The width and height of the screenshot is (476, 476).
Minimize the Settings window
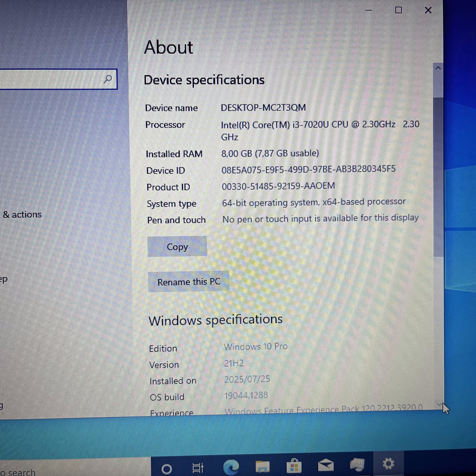(x=369, y=10)
